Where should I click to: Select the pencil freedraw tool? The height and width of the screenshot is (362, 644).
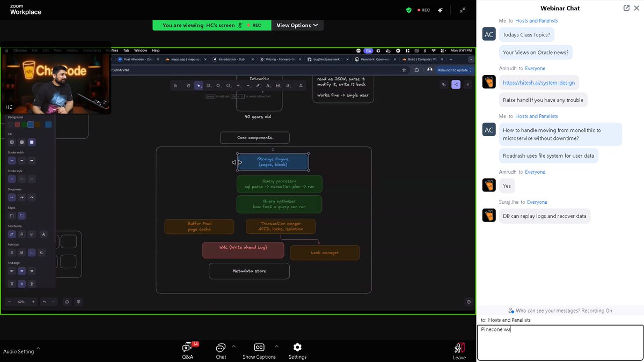[x=258, y=85]
